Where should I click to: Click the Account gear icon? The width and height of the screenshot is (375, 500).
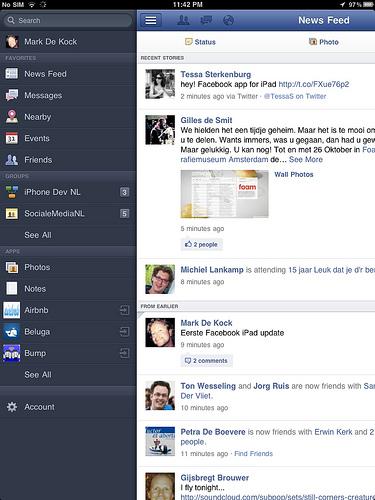12,407
